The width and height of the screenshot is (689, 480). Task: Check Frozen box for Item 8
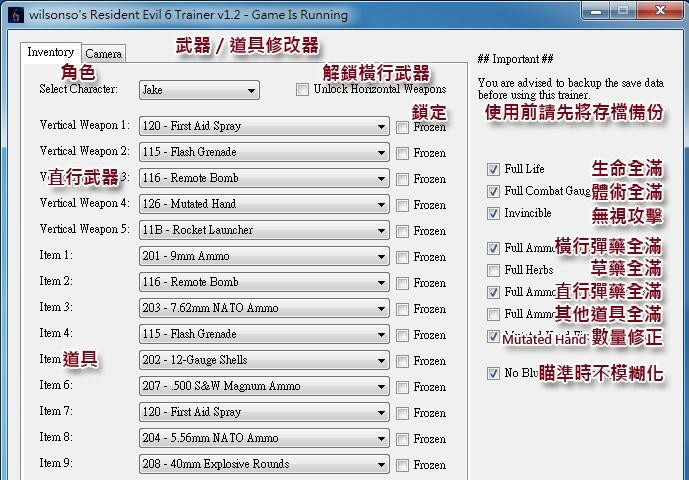[402, 439]
